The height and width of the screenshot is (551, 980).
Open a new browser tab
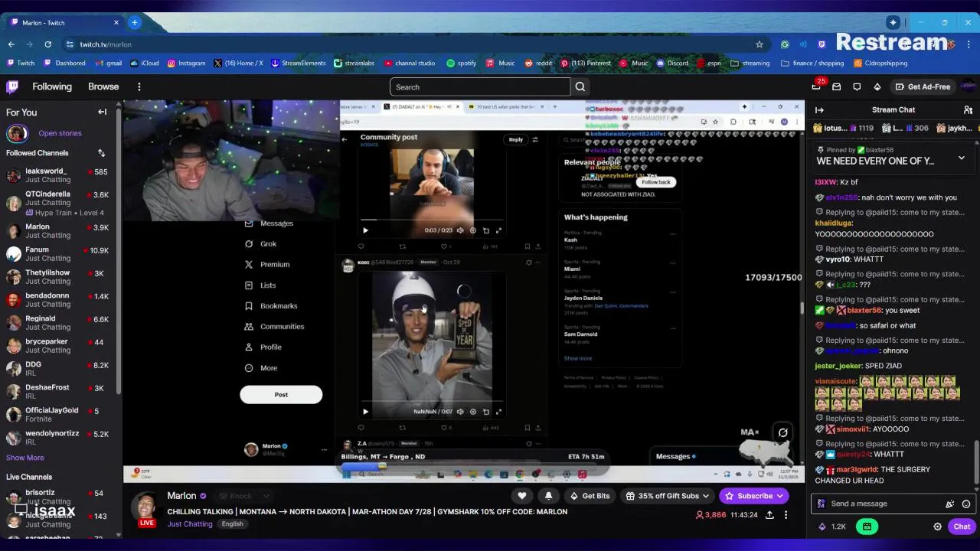134,22
